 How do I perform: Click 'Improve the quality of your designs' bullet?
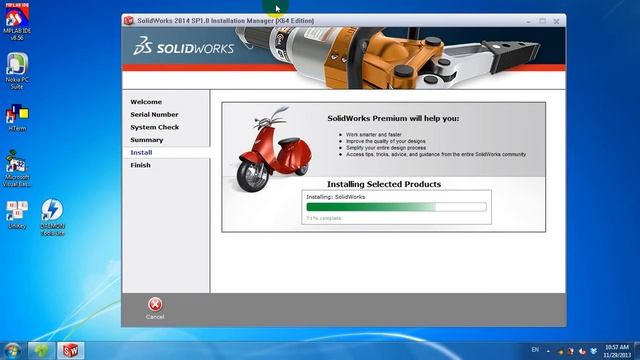tap(386, 141)
